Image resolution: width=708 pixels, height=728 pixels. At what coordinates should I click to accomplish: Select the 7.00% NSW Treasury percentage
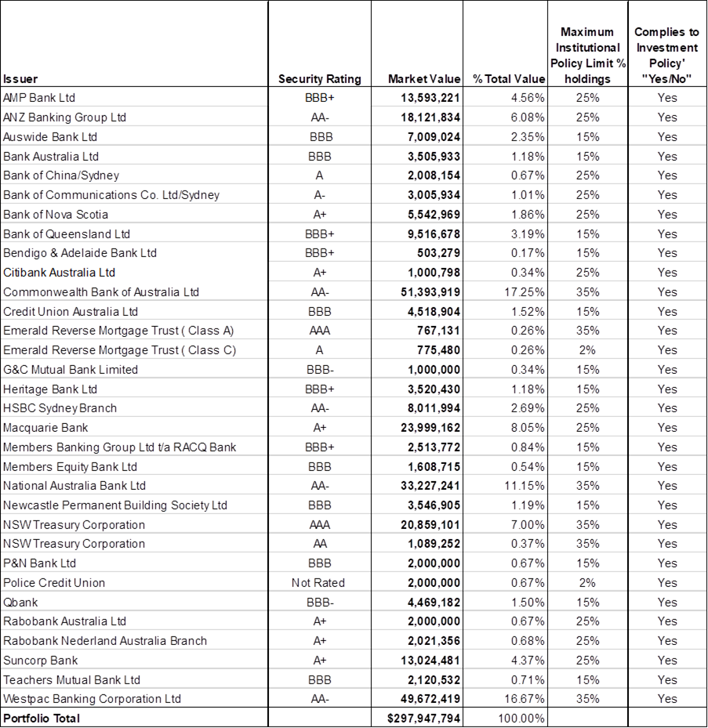point(528,524)
